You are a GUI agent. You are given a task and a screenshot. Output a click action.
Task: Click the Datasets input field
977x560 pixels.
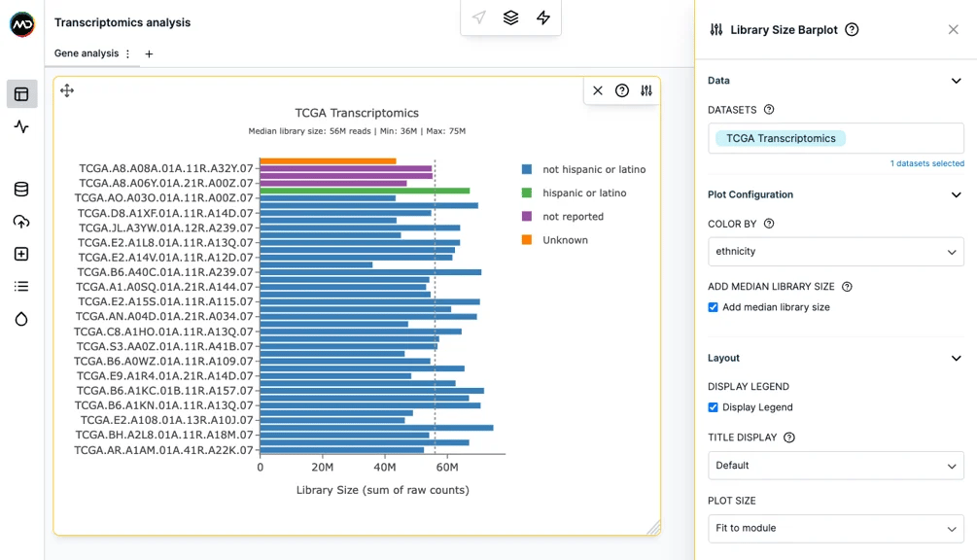tap(836, 138)
